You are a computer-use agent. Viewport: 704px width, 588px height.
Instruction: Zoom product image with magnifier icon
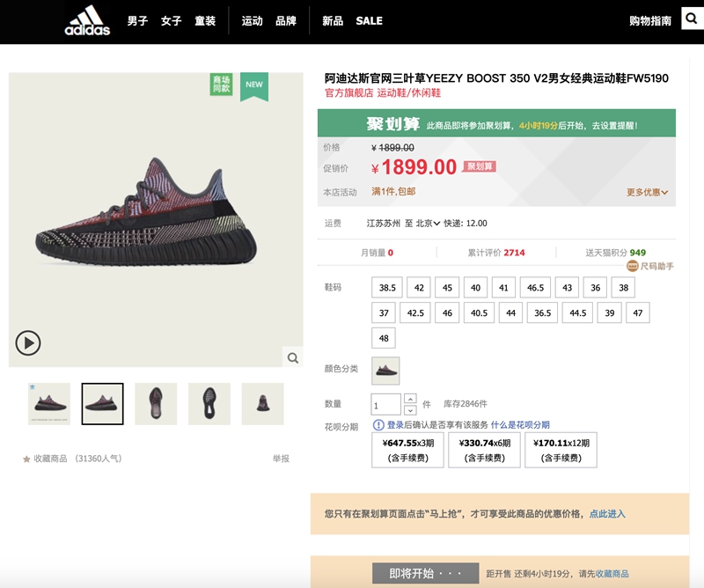click(x=293, y=357)
